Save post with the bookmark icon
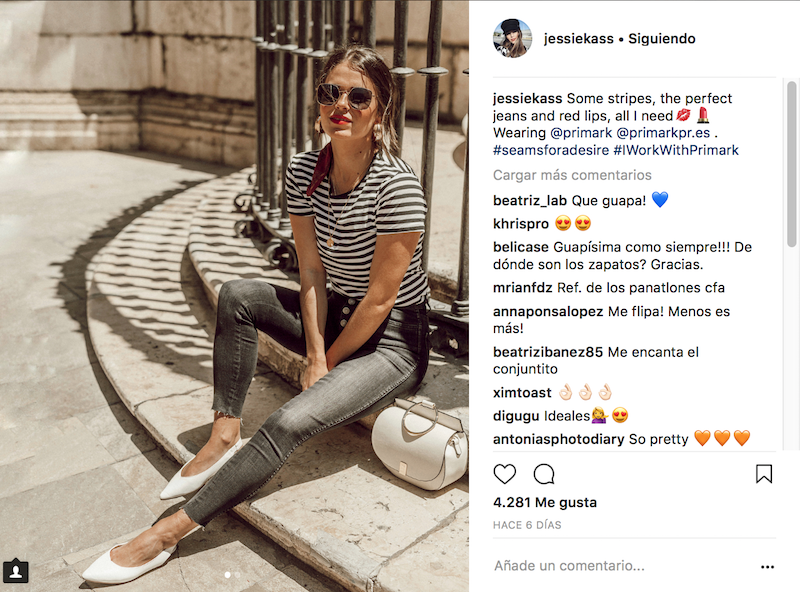The height and width of the screenshot is (592, 800). [x=764, y=474]
